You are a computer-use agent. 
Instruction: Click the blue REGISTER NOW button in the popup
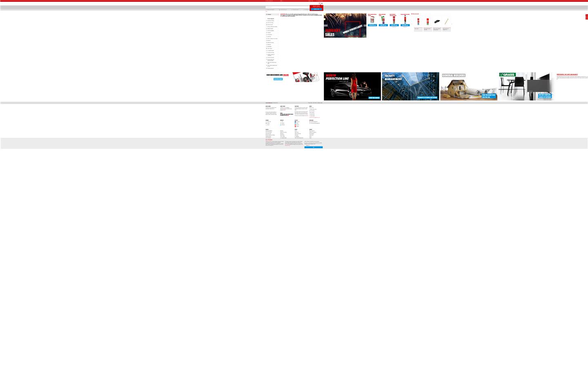[x=317, y=9]
